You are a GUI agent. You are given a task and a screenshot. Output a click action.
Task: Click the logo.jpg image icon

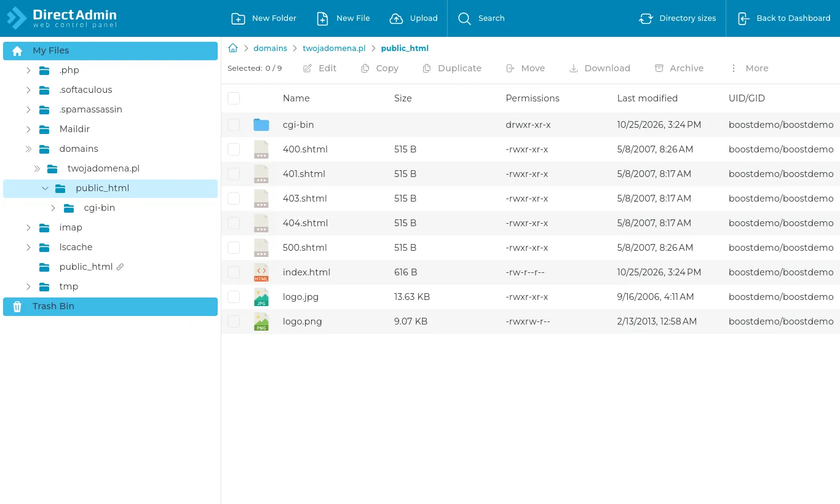[261, 297]
